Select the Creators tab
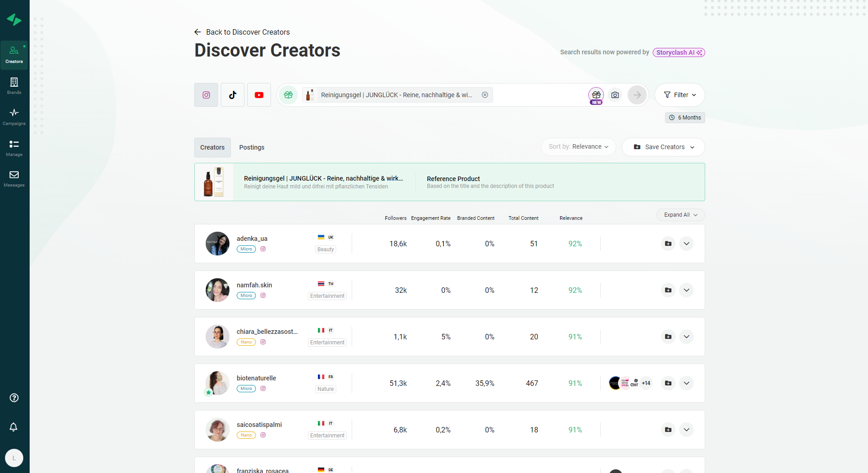The image size is (868, 473). tap(212, 147)
